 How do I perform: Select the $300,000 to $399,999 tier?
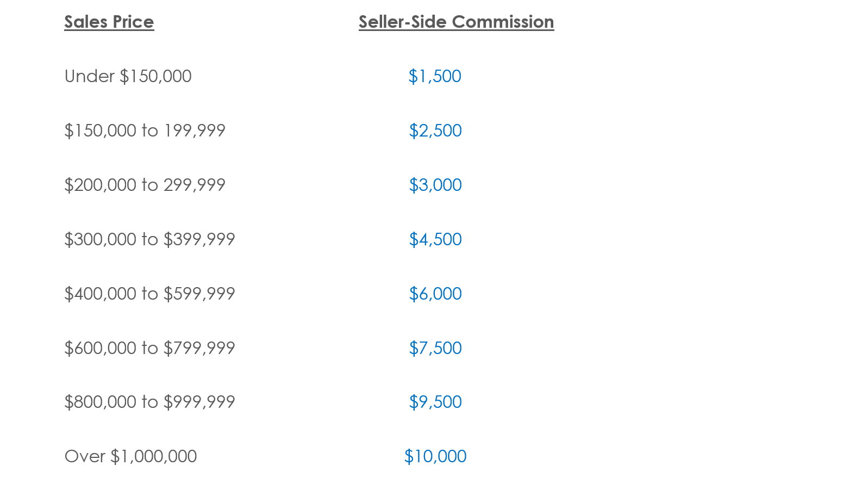(149, 239)
